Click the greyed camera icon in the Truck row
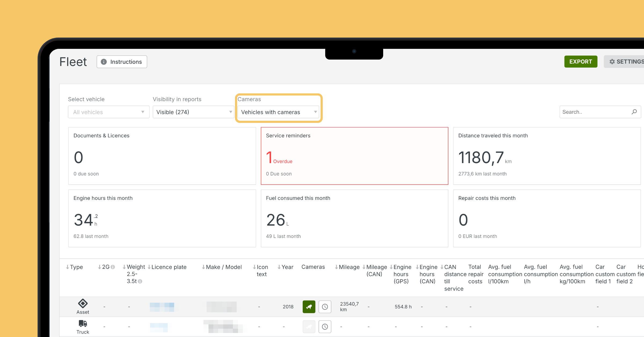 [x=309, y=327]
